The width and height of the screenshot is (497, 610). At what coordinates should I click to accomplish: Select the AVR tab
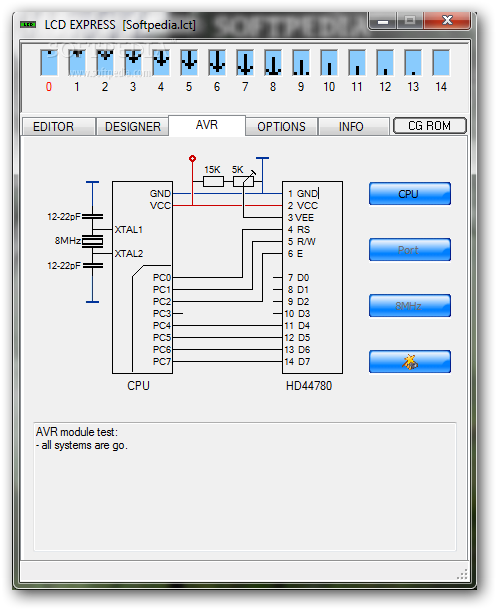point(207,125)
